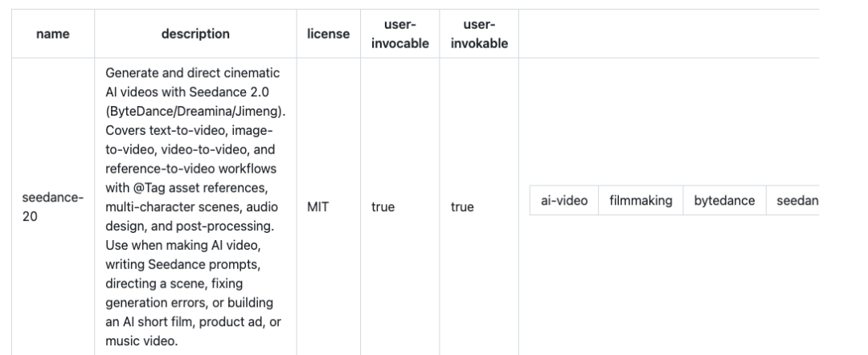868x355 pixels.
Task: Click the 'description' column header
Action: click(x=195, y=34)
